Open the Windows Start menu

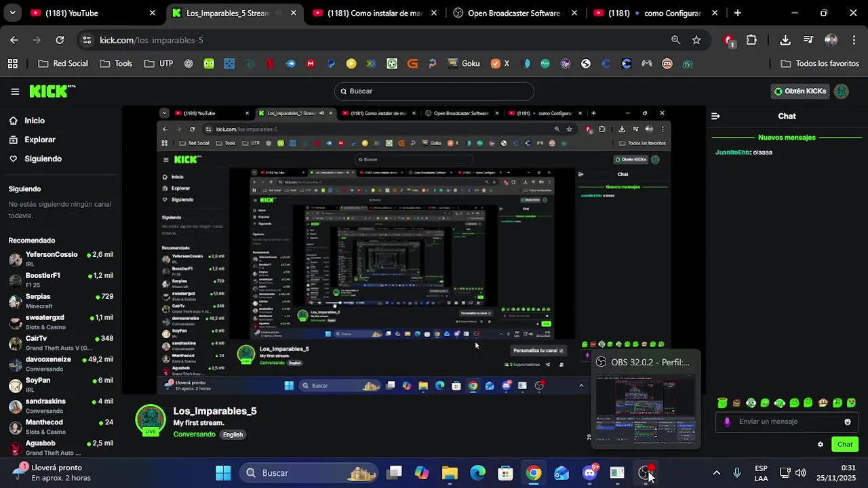click(x=223, y=473)
